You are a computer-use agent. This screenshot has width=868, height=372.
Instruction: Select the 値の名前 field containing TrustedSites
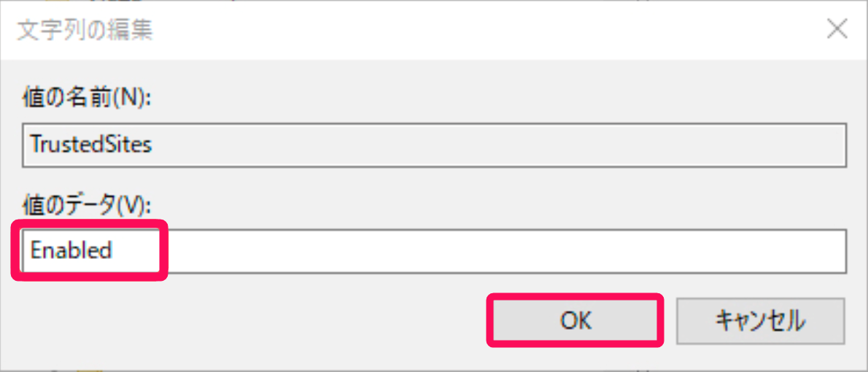click(x=434, y=145)
